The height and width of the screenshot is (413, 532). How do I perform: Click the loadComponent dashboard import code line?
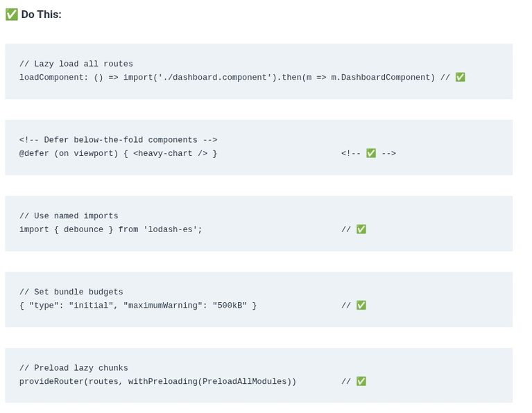click(227, 78)
